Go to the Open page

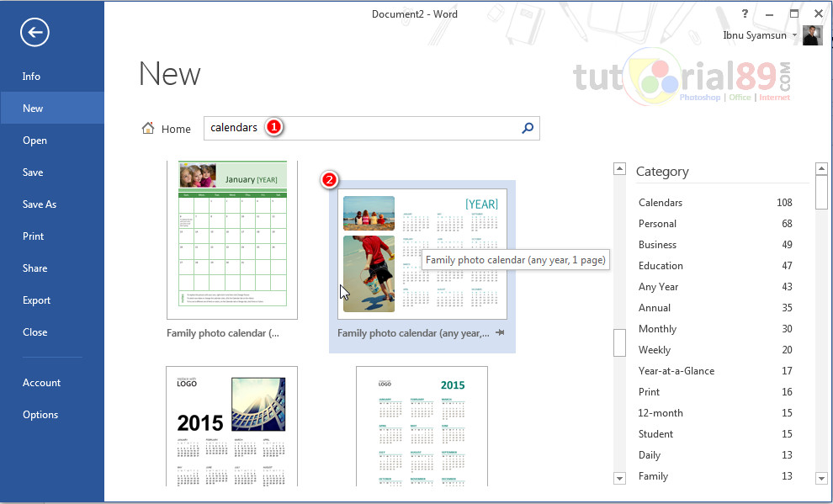(34, 141)
